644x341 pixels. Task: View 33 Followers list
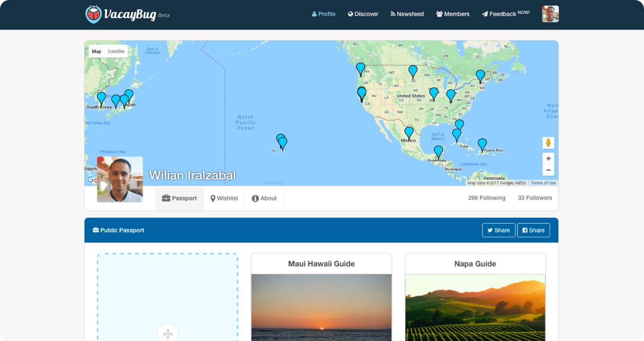click(x=535, y=198)
